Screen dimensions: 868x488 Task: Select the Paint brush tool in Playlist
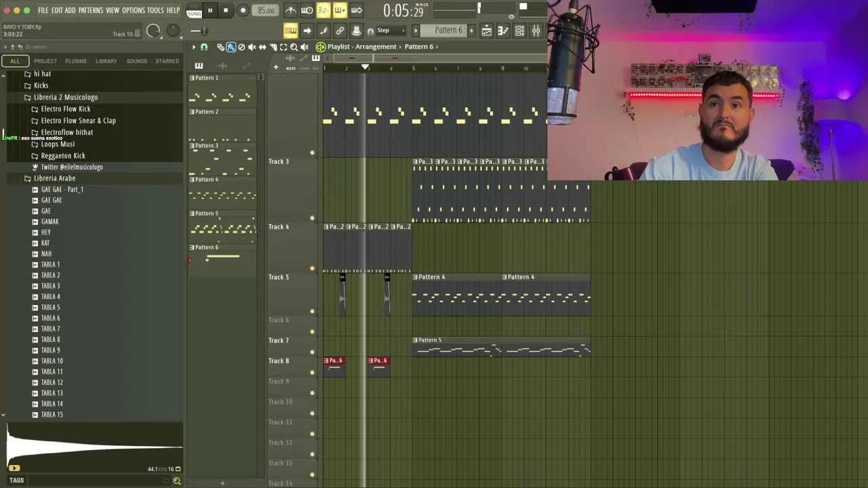[x=231, y=47]
